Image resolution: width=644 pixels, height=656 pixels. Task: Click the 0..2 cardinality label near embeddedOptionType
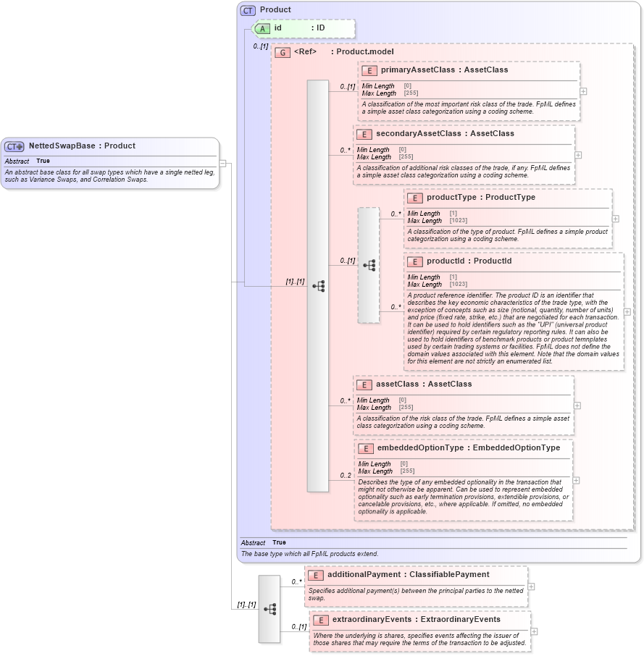347,475
